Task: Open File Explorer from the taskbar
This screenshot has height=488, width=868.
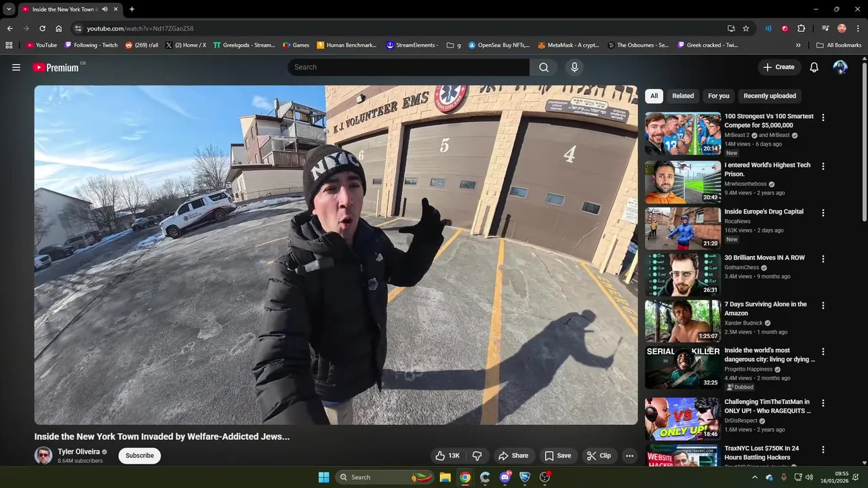Action: (x=445, y=477)
